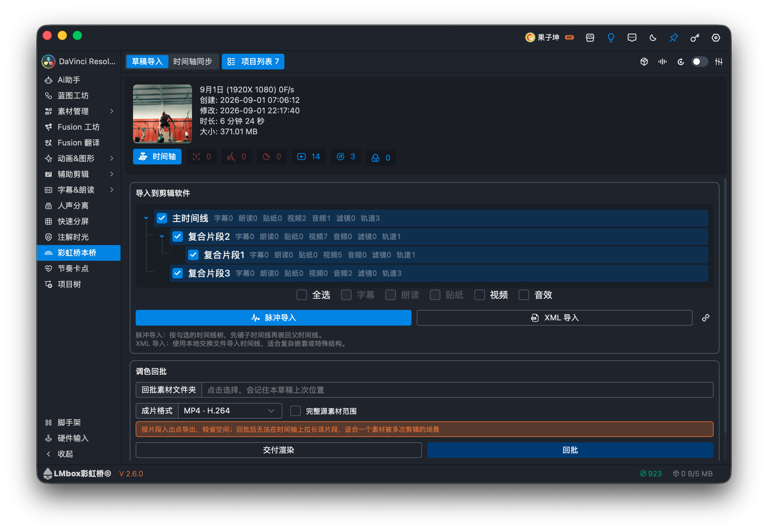Enable 完整源素材范围 checkbox
Viewport: 768px width, 532px height.
296,411
